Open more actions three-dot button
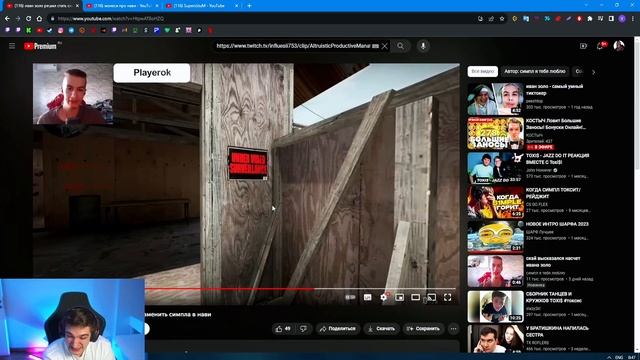 point(453,329)
